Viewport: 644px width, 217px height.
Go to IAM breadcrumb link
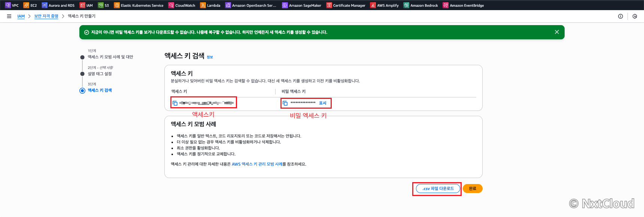point(21,16)
